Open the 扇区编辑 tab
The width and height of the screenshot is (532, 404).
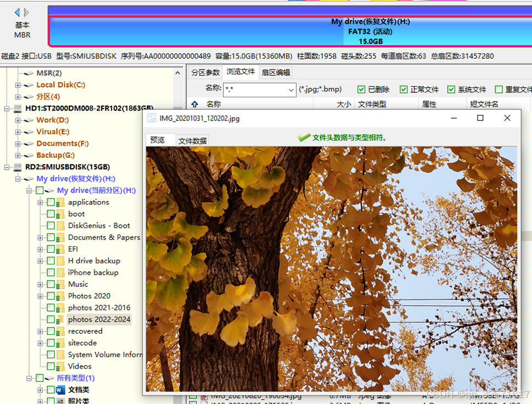tap(276, 73)
